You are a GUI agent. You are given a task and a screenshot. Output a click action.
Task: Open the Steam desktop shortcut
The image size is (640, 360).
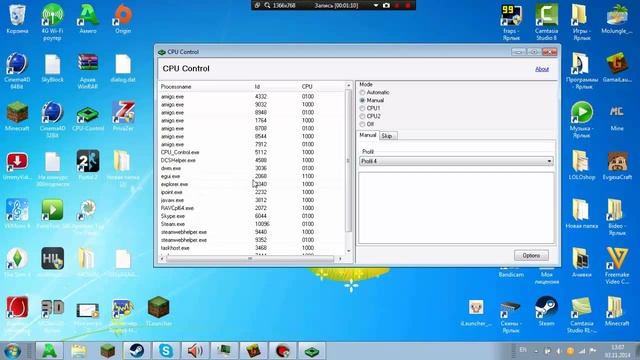(547, 311)
